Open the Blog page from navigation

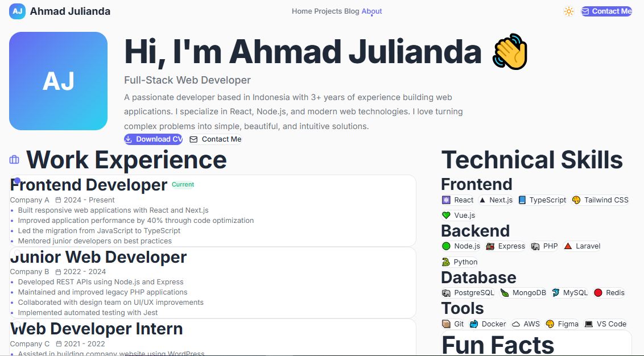pos(352,11)
